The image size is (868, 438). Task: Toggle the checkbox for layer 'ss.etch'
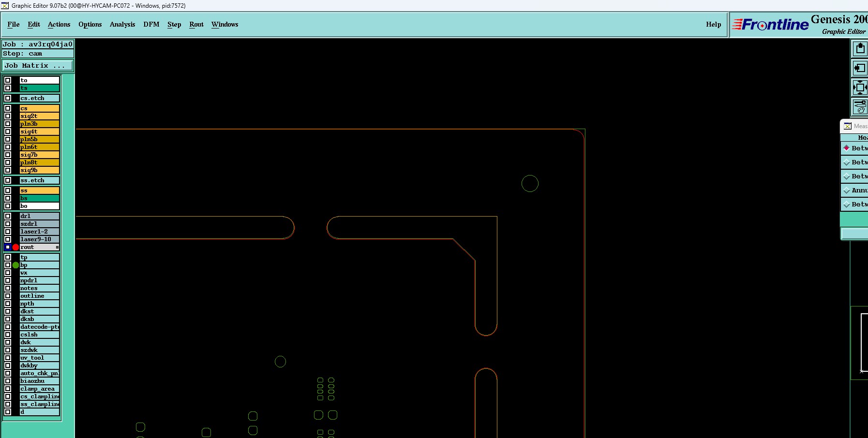tap(8, 180)
